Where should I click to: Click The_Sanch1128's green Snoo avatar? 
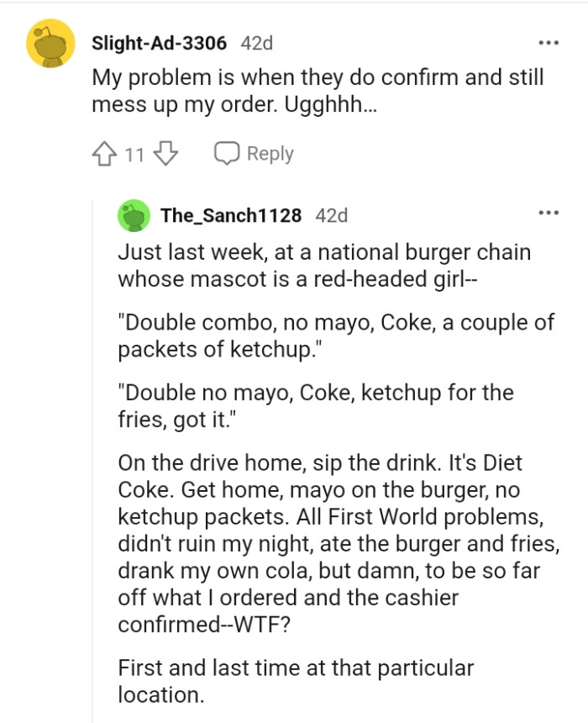[134, 214]
